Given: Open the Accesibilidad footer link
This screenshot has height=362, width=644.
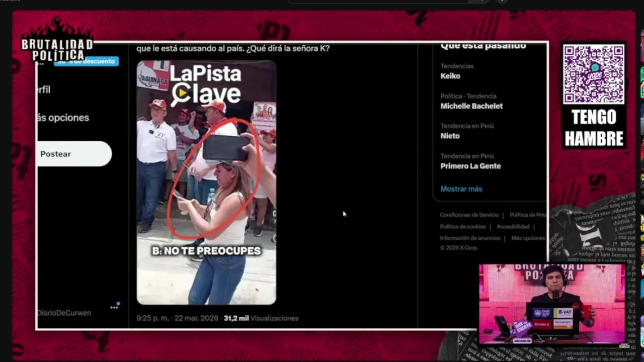Looking at the screenshot, I should (x=513, y=227).
